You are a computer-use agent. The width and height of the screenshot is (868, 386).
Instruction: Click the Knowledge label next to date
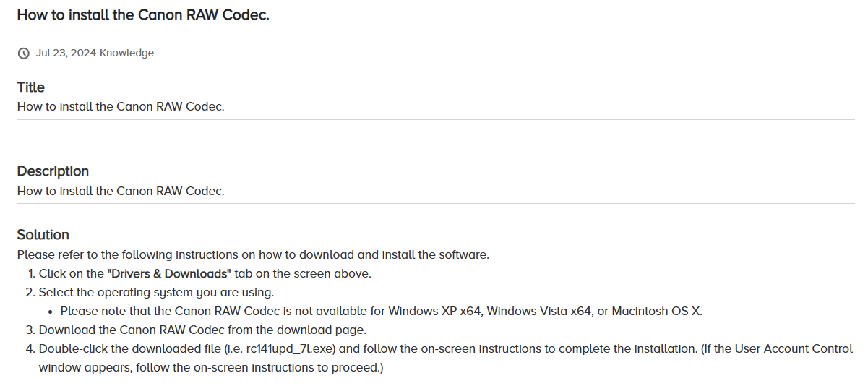pos(126,53)
